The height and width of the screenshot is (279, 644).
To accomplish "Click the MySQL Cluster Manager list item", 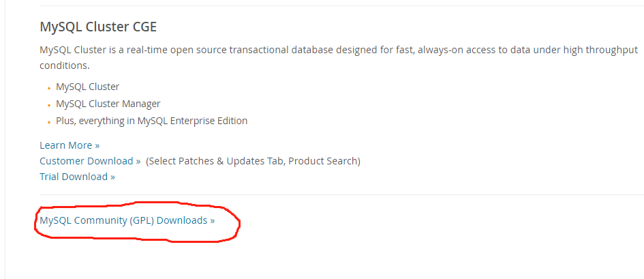I will (108, 104).
